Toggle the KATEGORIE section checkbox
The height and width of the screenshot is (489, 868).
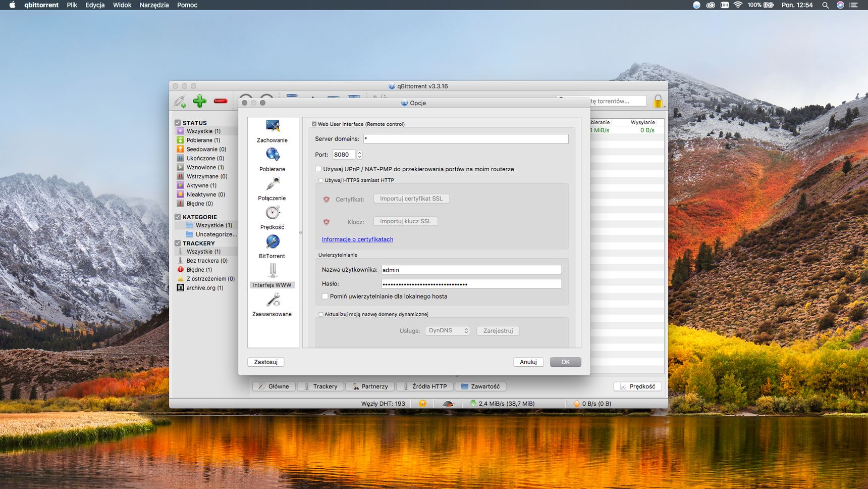pyautogui.click(x=178, y=217)
